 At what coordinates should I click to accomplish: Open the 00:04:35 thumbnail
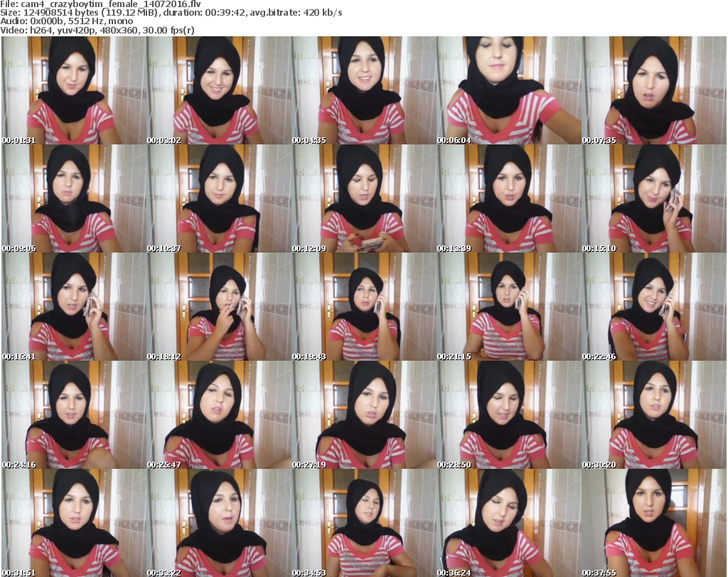click(x=363, y=90)
